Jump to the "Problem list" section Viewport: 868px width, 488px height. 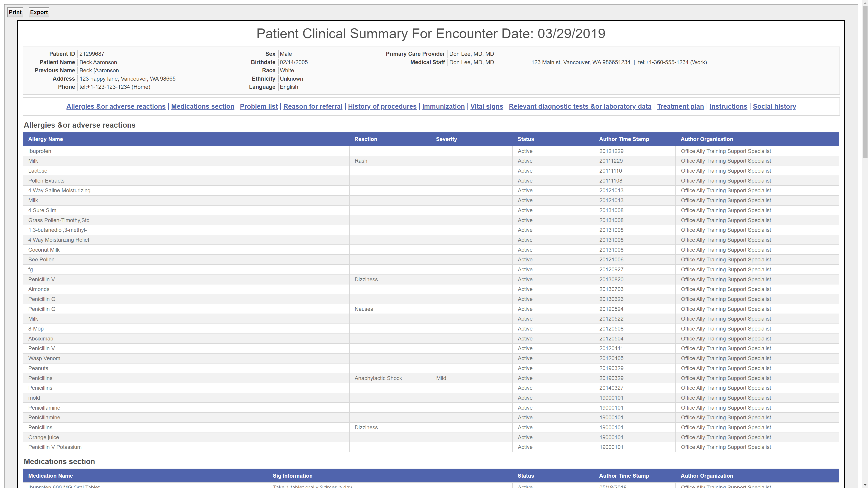pos(258,106)
